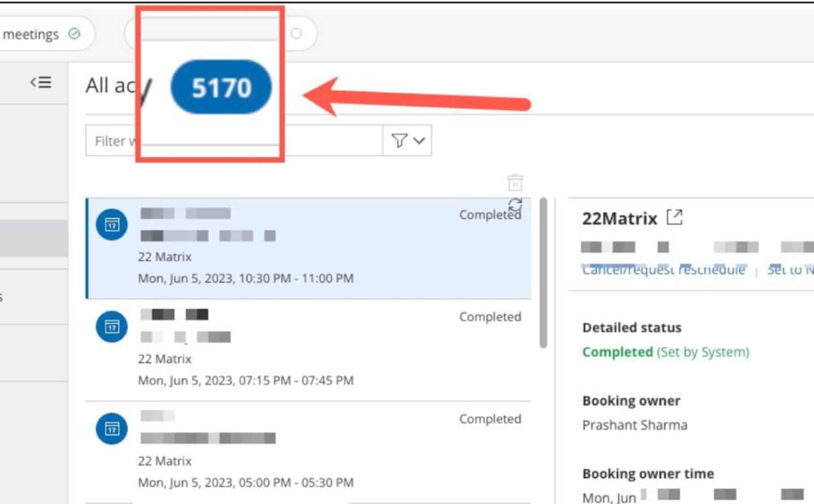The height and width of the screenshot is (504, 814).
Task: Collapse the sidebar with the menu icon
Action: tap(41, 82)
